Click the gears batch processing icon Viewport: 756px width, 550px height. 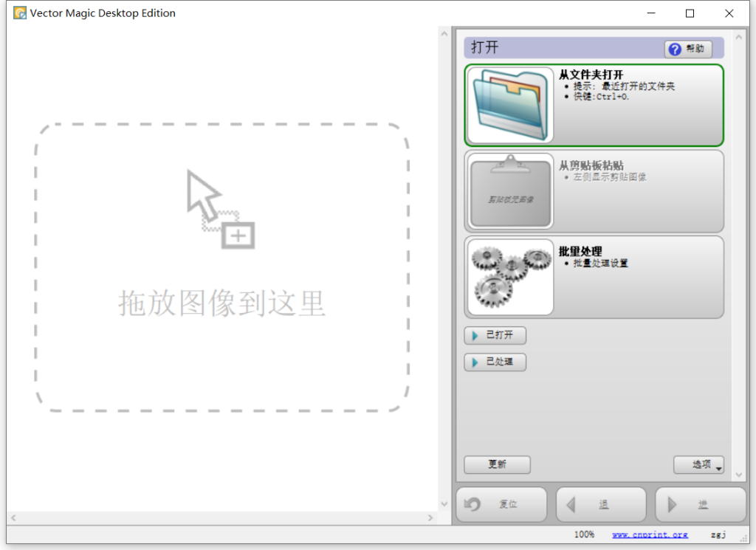[510, 277]
